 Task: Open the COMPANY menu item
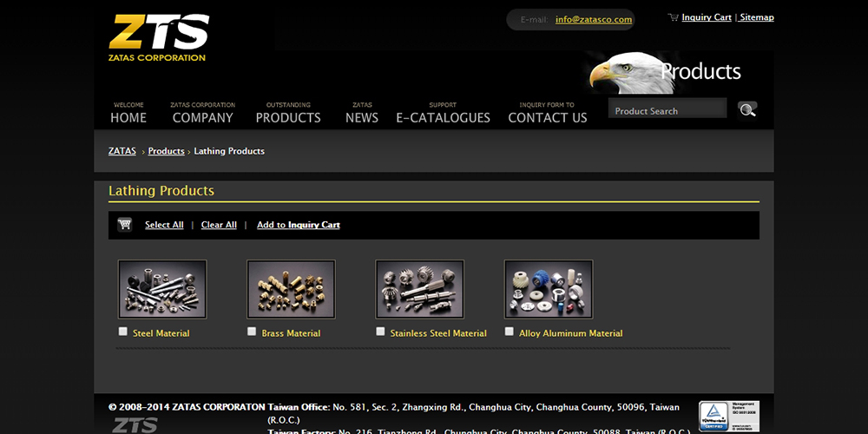pyautogui.click(x=202, y=113)
